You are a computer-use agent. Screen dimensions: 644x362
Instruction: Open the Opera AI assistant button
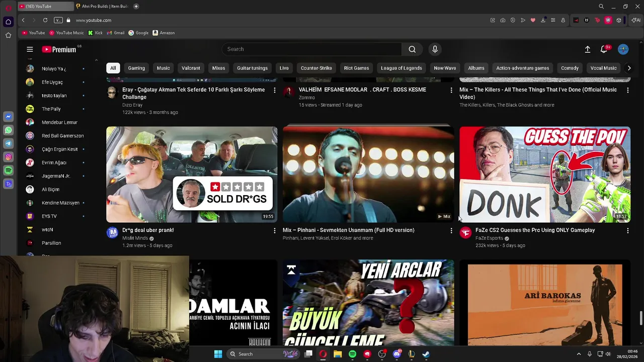click(636, 20)
